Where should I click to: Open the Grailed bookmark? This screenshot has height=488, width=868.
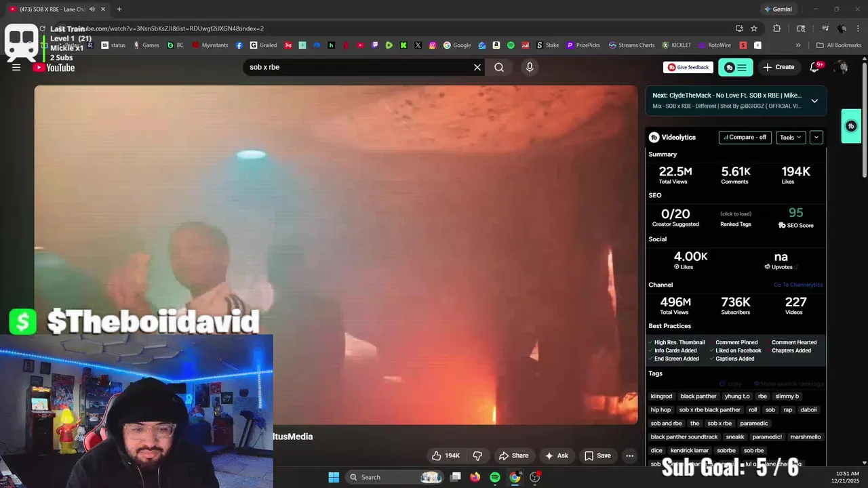tap(264, 45)
